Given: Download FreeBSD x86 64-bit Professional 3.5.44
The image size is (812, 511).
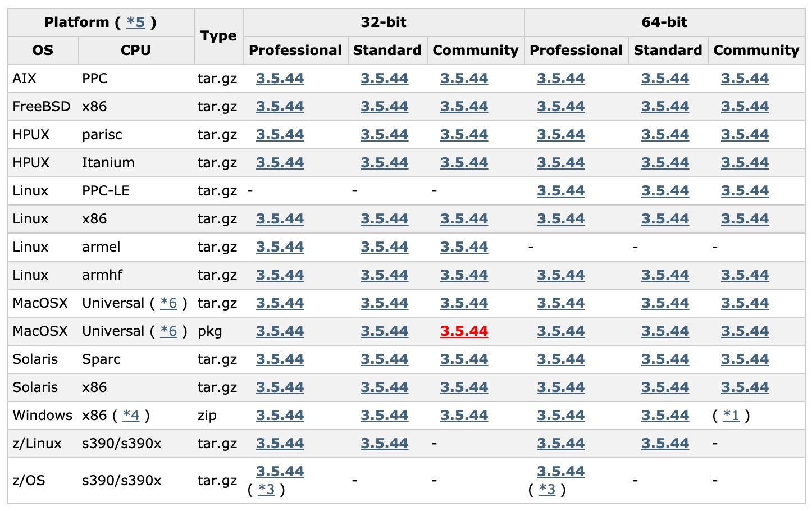Looking at the screenshot, I should (560, 107).
